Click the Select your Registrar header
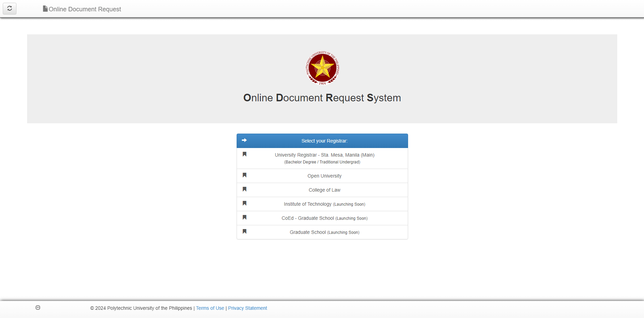The image size is (644, 318). pyautogui.click(x=322, y=141)
